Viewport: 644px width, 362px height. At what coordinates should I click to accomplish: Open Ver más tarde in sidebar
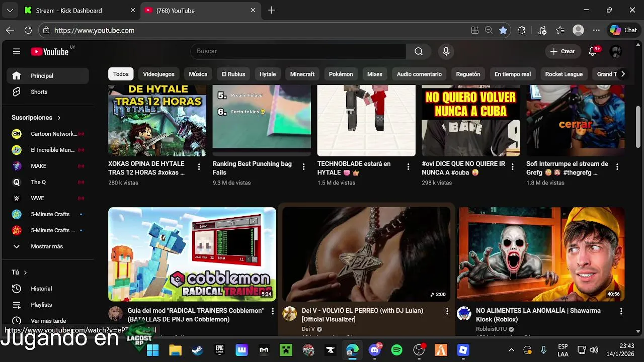click(48, 321)
